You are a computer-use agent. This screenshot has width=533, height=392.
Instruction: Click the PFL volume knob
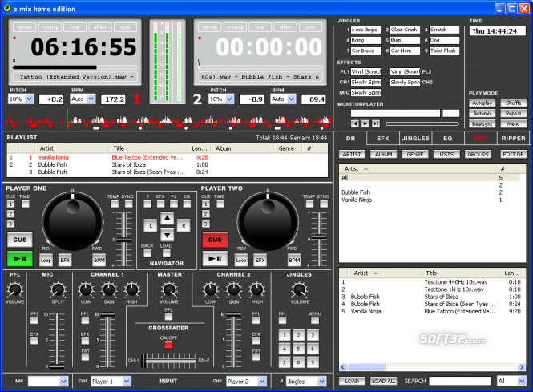point(14,289)
